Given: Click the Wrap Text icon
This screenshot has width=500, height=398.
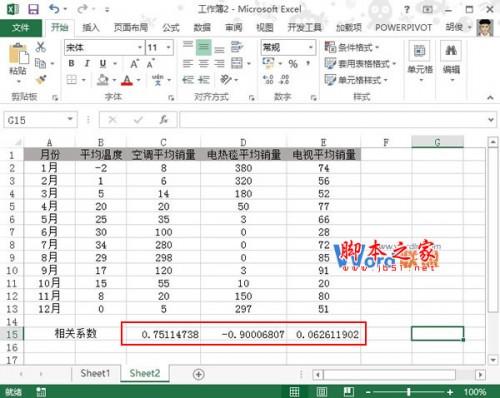Looking at the screenshot, I should coord(237,47).
